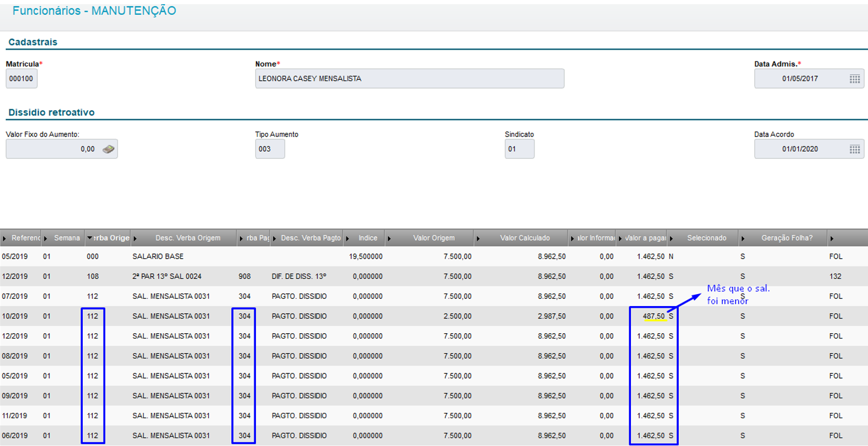Click the last column value 132
The height and width of the screenshot is (446, 868).
tap(835, 276)
